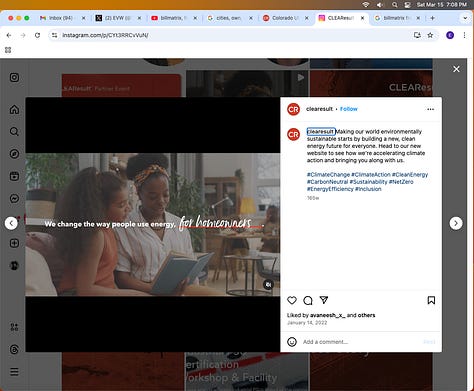Go forward in the browser
The height and width of the screenshot is (391, 474).
(x=23, y=35)
